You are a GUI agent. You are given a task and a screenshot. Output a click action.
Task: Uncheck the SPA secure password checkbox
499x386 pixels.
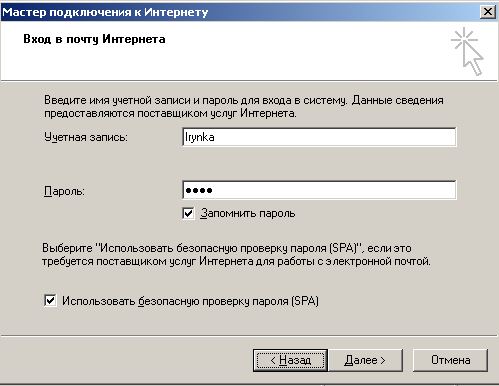click(50, 301)
